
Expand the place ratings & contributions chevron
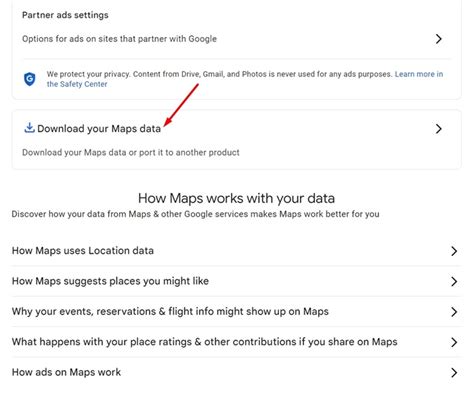(x=454, y=342)
